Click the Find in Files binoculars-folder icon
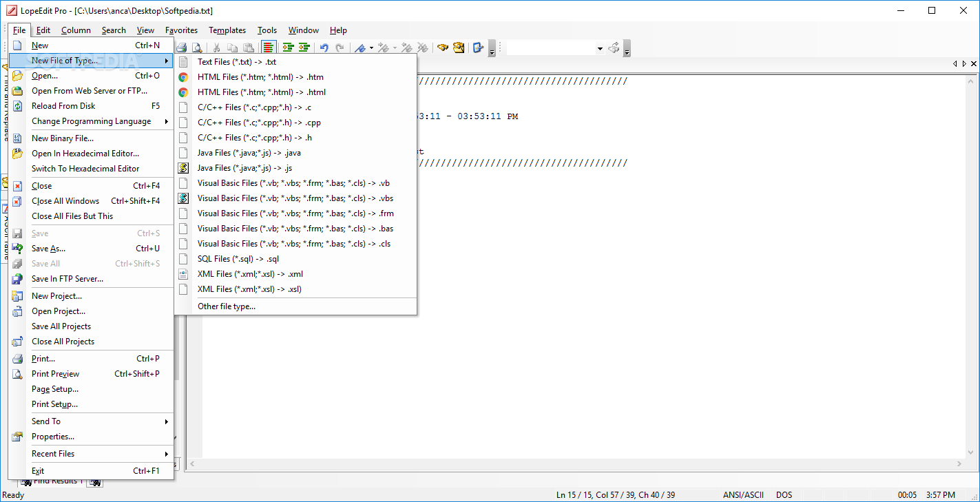980x502 pixels. [459, 48]
